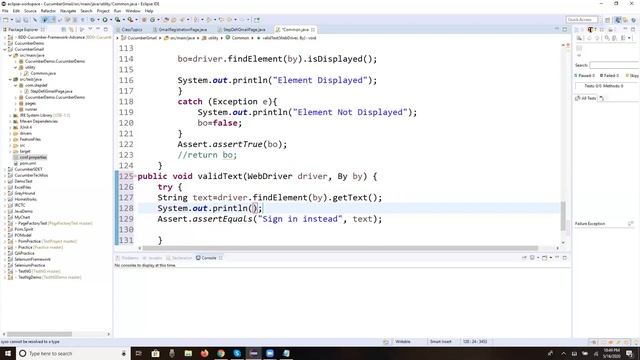This screenshot has height=360, width=640.
Task: Click the Passed filter in TestNG view
Action: [x=584, y=76]
